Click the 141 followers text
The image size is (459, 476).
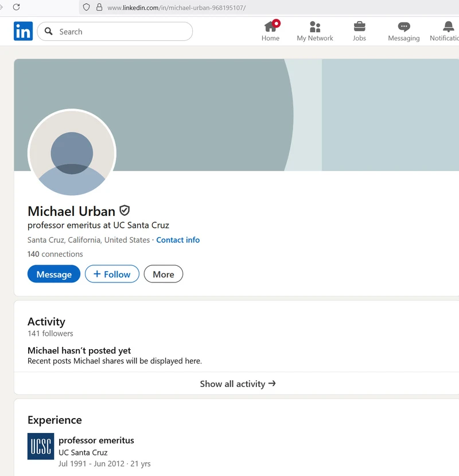click(x=50, y=334)
